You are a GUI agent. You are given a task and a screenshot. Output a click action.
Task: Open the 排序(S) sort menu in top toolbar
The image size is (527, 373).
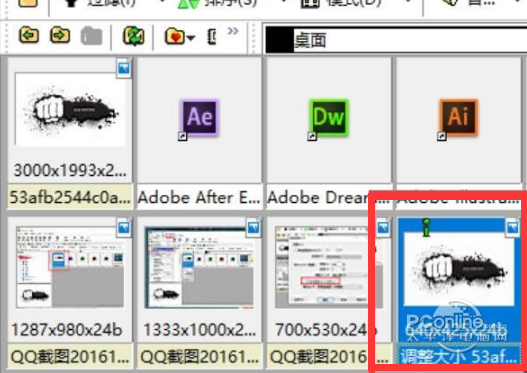(x=218, y=4)
